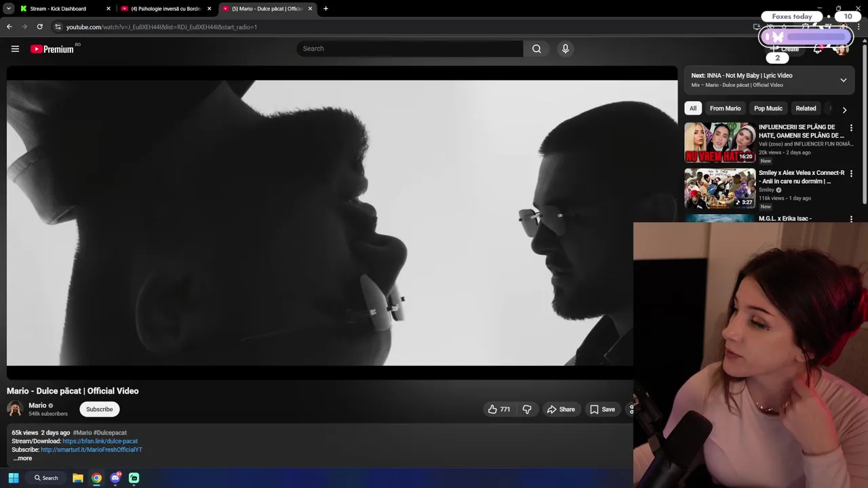Subscribe to the Mario channel
Screen dimensions: 868x488
click(99, 409)
